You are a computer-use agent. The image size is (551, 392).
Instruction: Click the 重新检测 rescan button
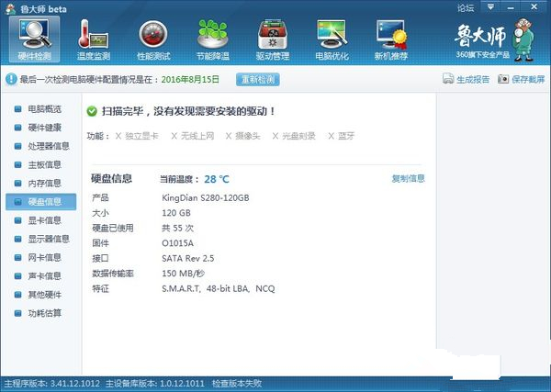(258, 79)
